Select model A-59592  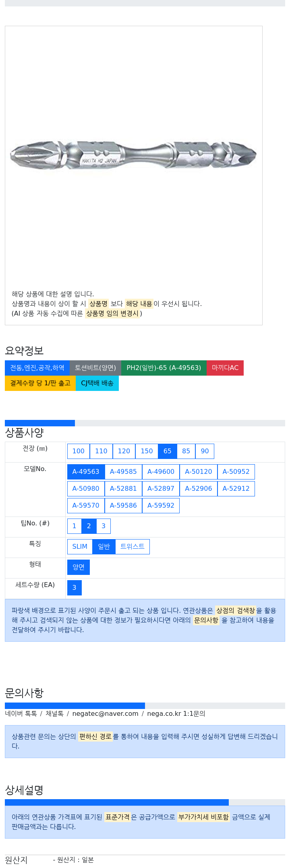pos(161,506)
